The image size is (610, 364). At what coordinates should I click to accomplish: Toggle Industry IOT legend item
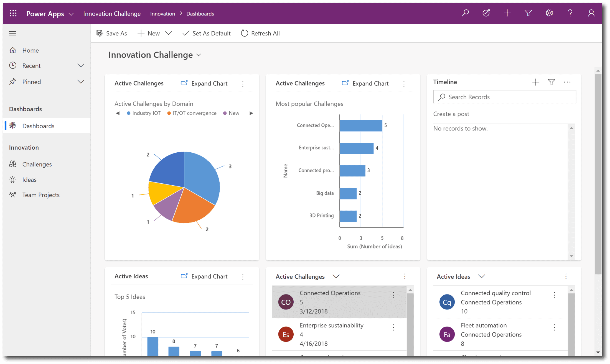[x=144, y=113]
